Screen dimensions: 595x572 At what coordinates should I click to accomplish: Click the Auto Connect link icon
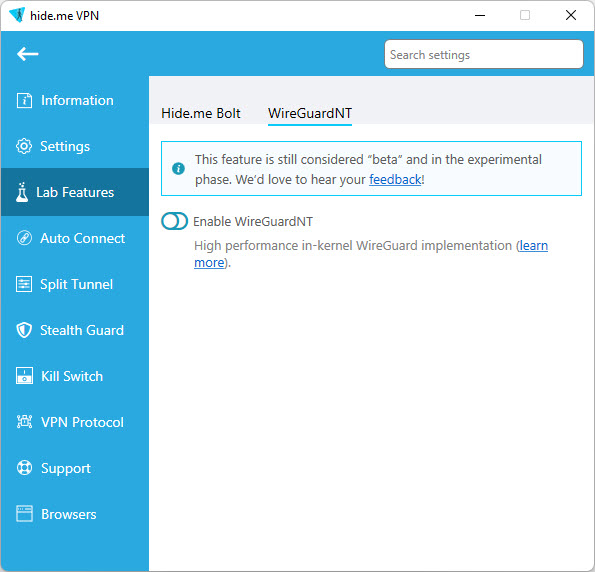click(x=24, y=238)
